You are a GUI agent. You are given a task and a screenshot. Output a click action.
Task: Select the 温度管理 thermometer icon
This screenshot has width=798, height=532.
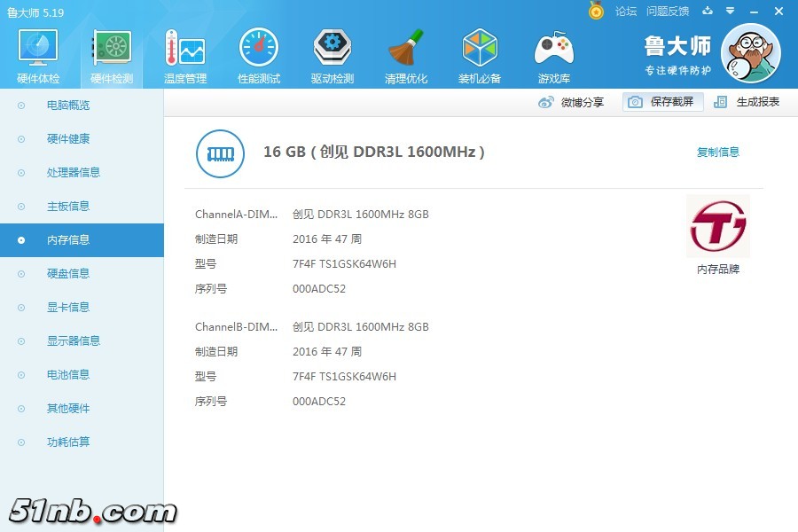(x=185, y=48)
